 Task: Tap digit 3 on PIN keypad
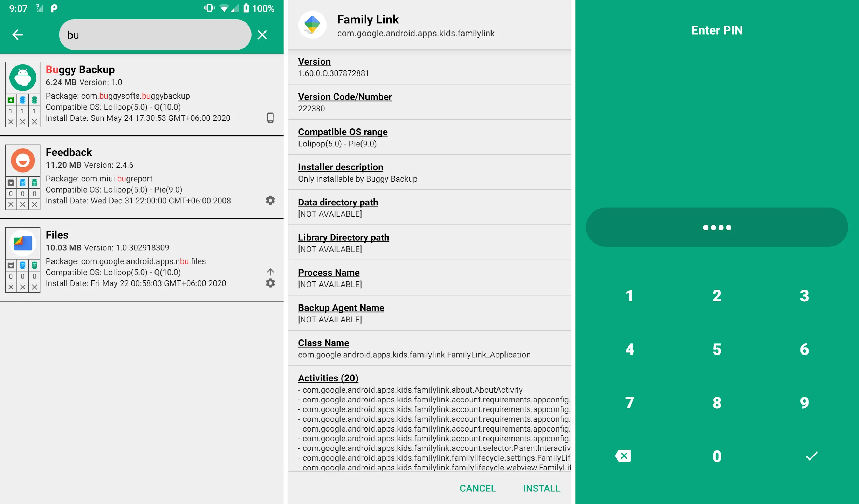(x=804, y=296)
